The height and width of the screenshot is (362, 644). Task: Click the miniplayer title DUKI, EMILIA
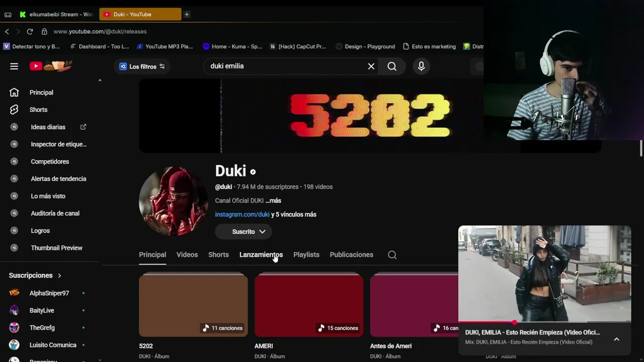(x=532, y=332)
